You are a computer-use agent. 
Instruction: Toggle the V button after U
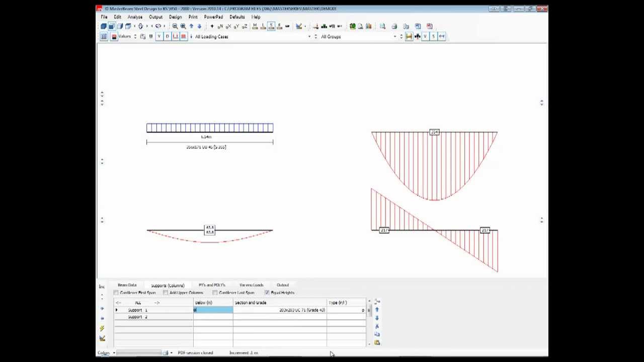tap(159, 37)
